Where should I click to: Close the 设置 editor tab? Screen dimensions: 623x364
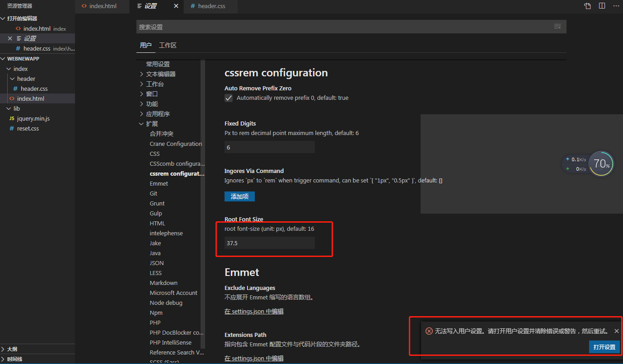pyautogui.click(x=176, y=6)
